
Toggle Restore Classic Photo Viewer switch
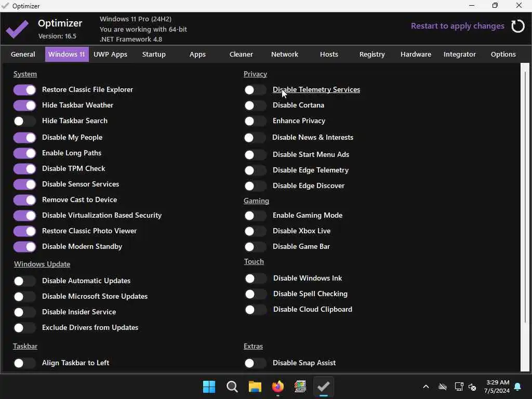click(24, 231)
